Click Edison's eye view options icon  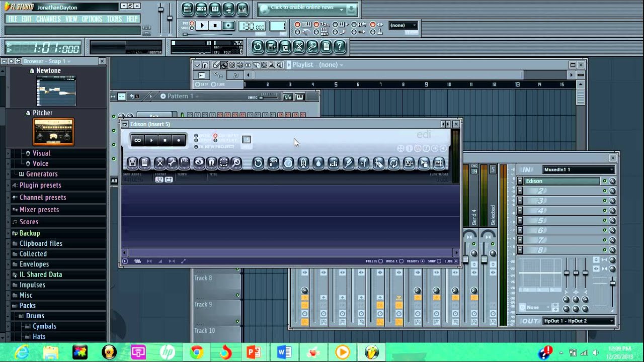199,162
